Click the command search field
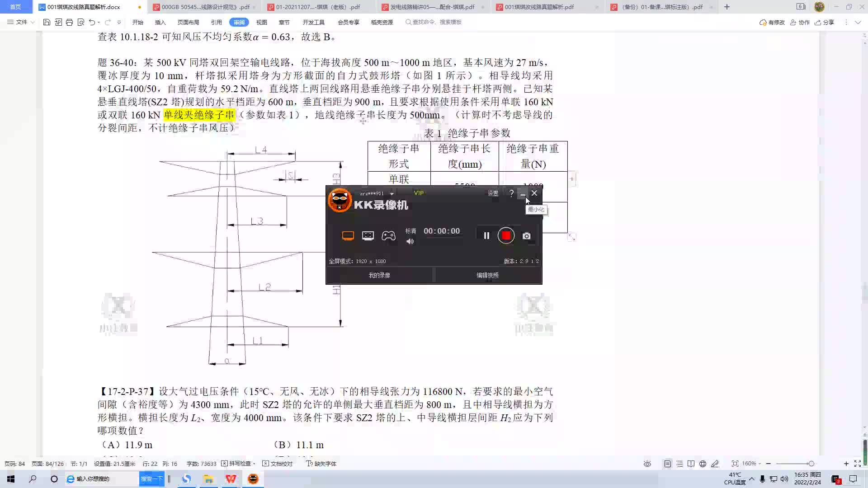 (437, 22)
